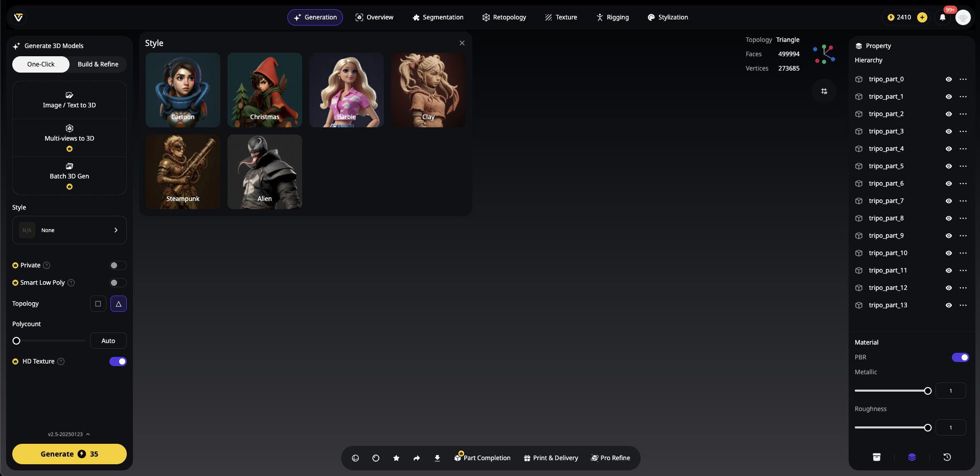Click the cube icon beside tripo_part_7
Screen dimensions: 980x476
[x=859, y=201]
